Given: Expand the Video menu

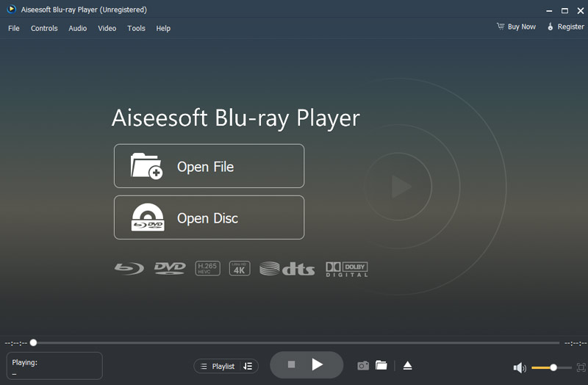Looking at the screenshot, I should (107, 29).
